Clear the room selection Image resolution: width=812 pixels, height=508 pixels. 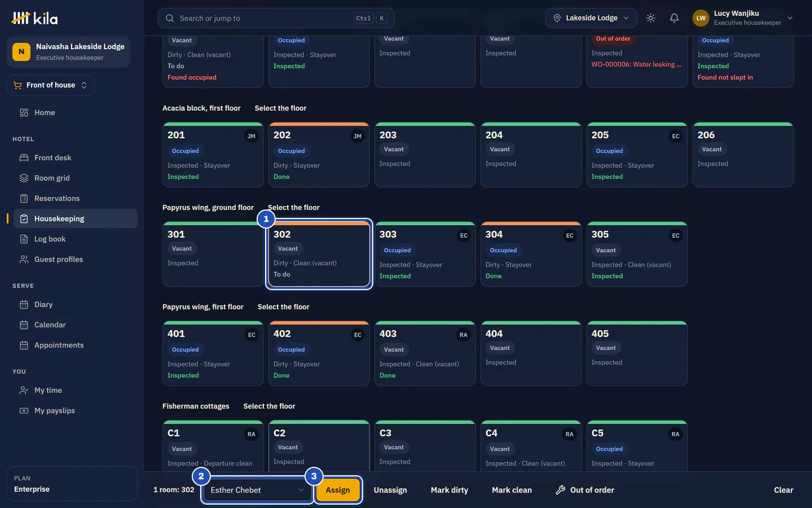(x=783, y=490)
